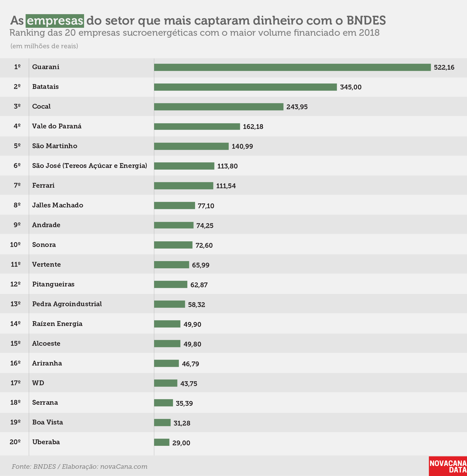
Task: Select the company name "Ferrari"
Action: pos(43,186)
